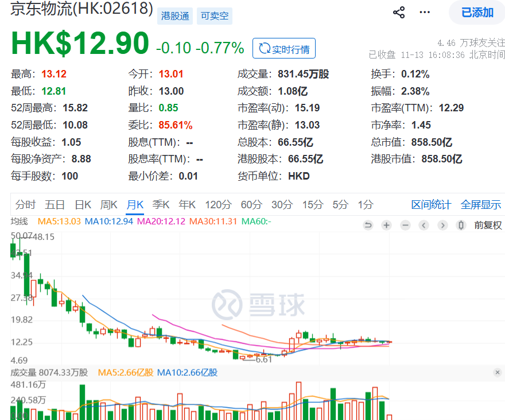Click the 已添加 button
The image size is (505, 420).
477,13
